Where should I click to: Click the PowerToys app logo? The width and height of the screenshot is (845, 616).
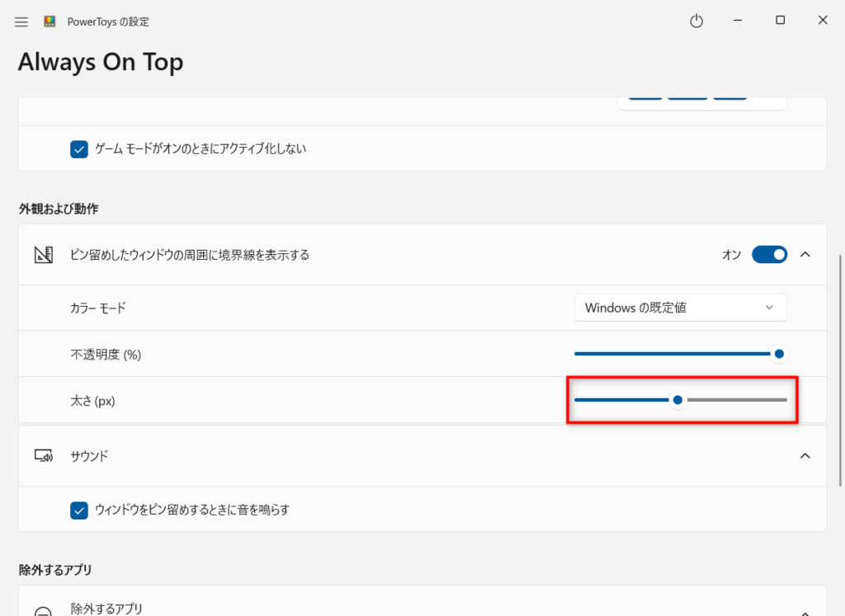point(50,21)
